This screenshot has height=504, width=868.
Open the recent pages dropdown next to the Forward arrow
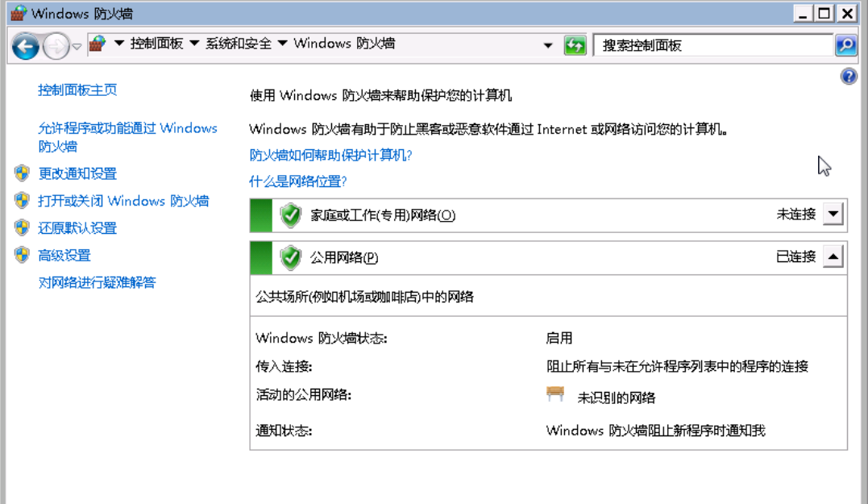click(77, 47)
